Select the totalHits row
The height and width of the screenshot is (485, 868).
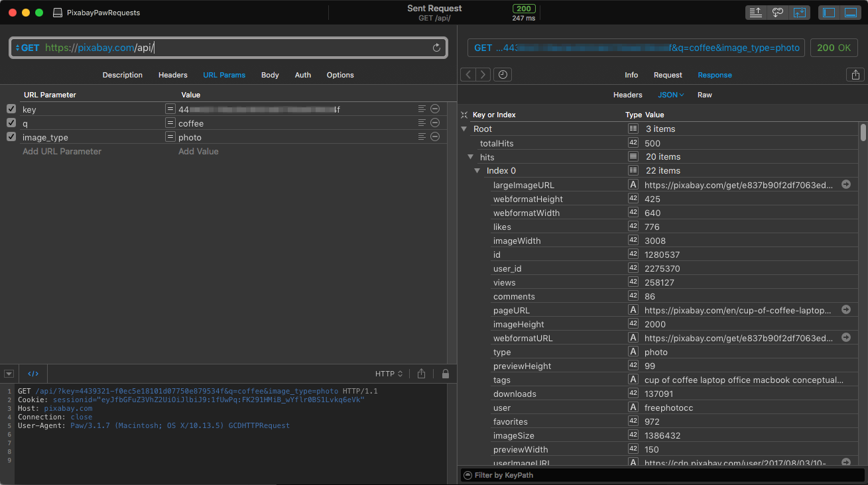click(x=659, y=143)
